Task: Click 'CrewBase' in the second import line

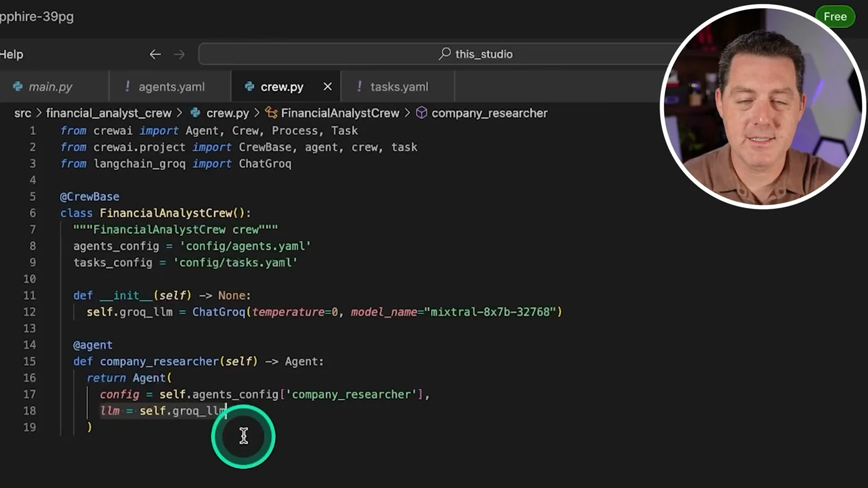Action: click(x=265, y=147)
